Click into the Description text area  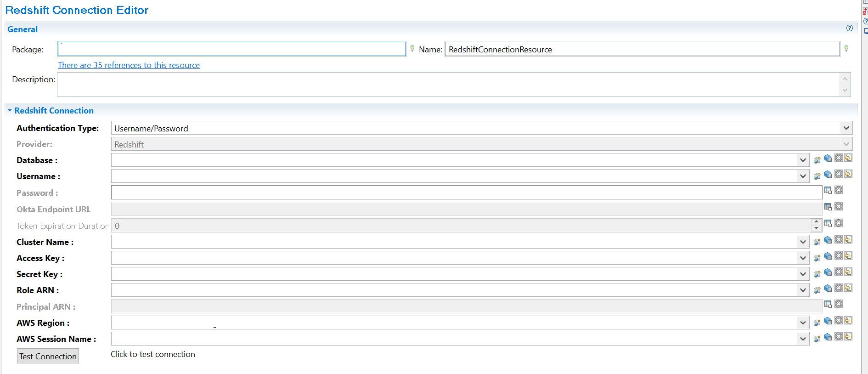click(x=448, y=85)
